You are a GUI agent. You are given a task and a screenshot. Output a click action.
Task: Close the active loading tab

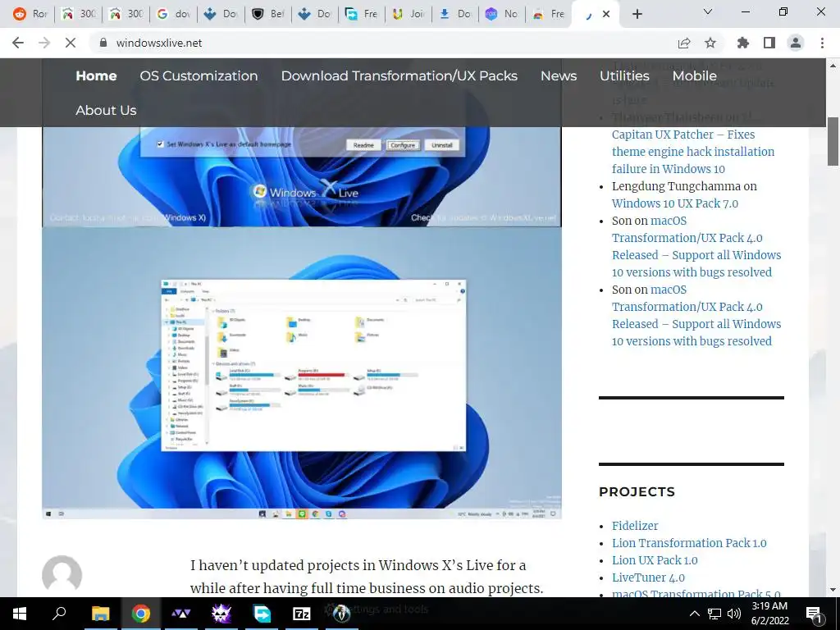[x=606, y=14]
